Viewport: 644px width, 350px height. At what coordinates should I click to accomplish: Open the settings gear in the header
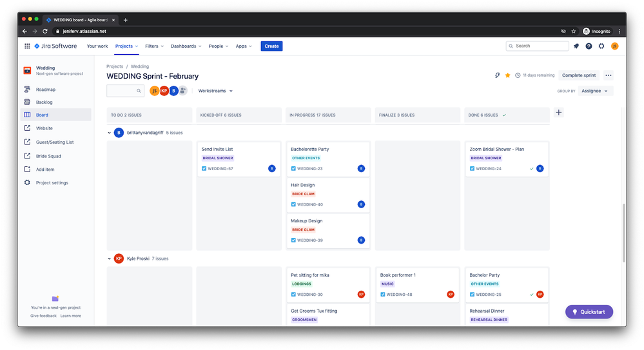coord(601,46)
